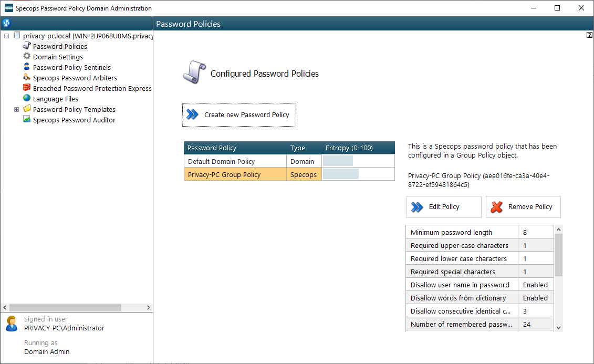
Task: Open Language Files
Action: pos(56,99)
